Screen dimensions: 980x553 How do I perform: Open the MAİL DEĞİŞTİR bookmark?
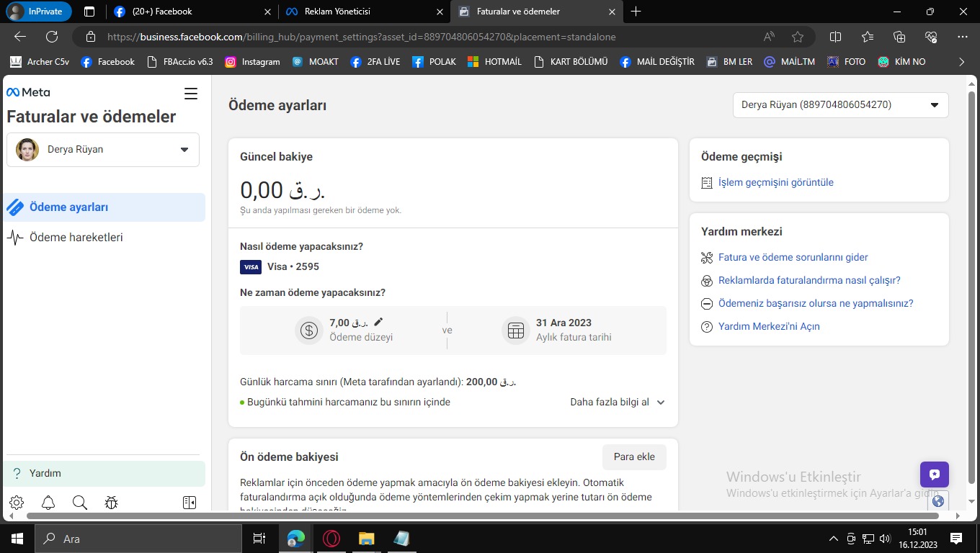[657, 62]
